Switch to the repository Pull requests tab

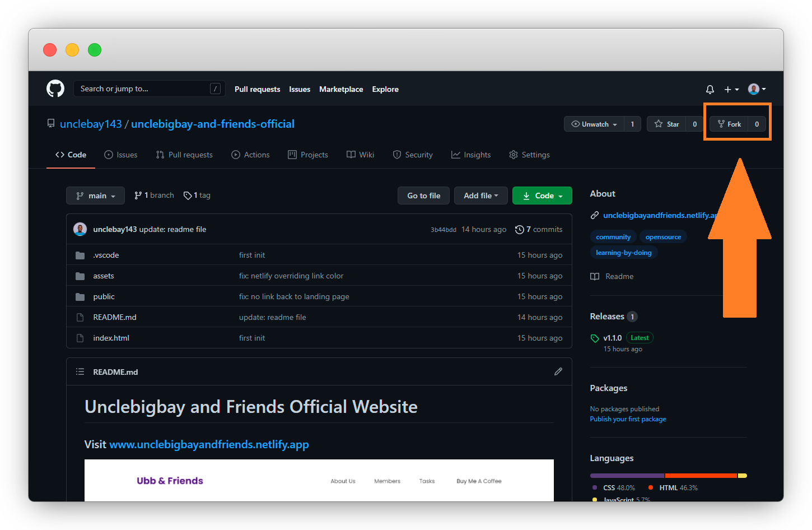point(184,155)
